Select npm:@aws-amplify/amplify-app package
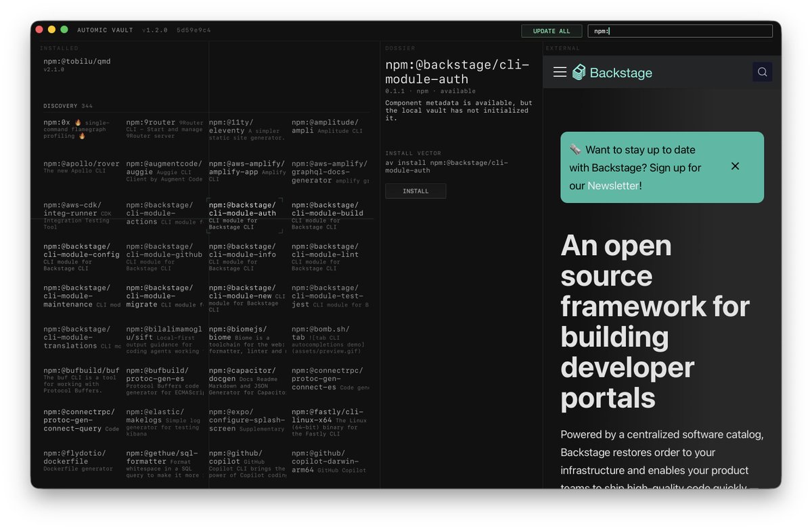The height and width of the screenshot is (529, 812). click(247, 171)
